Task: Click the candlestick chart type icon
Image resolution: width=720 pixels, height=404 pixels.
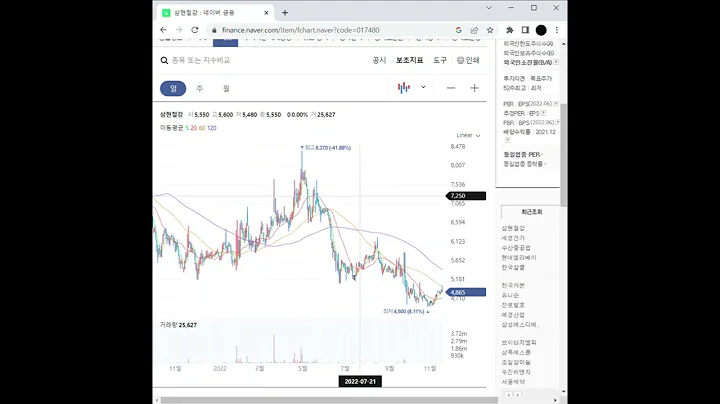Action: [404, 88]
